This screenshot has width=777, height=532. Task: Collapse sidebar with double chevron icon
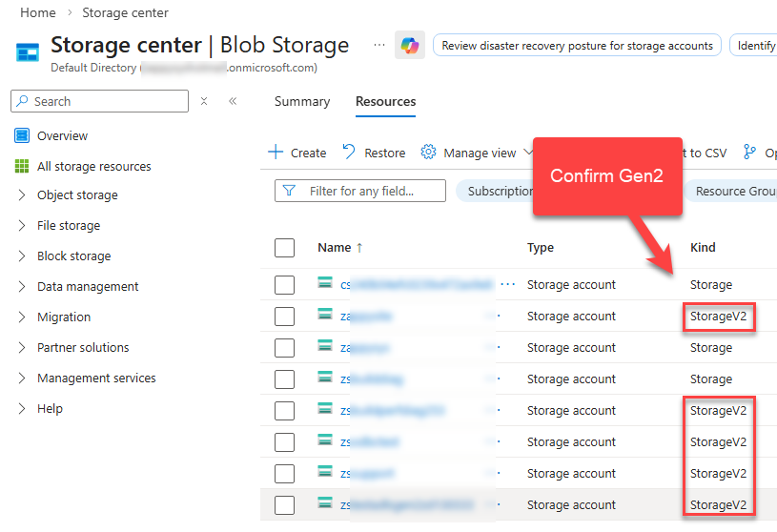[x=233, y=101]
